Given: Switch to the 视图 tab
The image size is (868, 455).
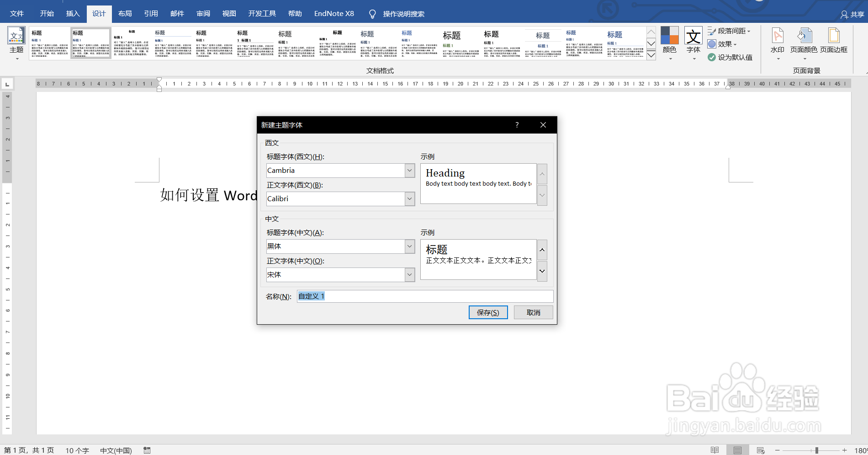Looking at the screenshot, I should click(229, 14).
